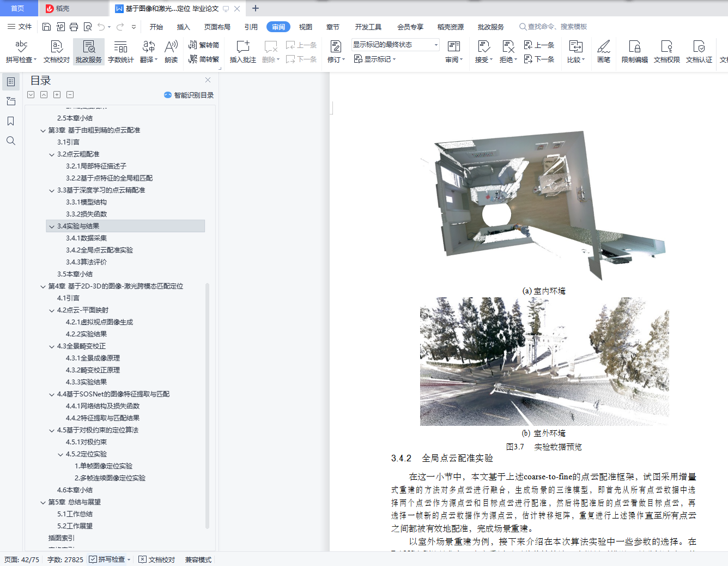The height and width of the screenshot is (566, 728).
Task: Convert text using 简转繁
Action: (x=204, y=59)
